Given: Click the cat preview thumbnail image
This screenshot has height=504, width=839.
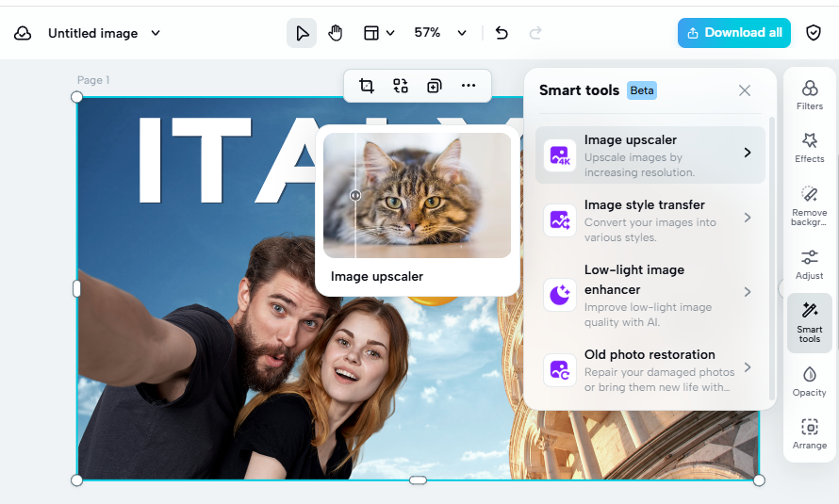Looking at the screenshot, I should 417,195.
